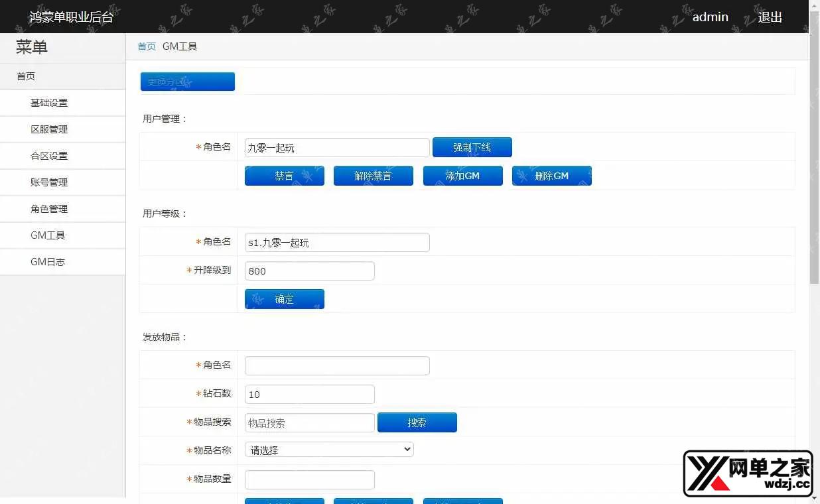This screenshot has width=820, height=504.
Task: Click 解除禁言 to unmute user
Action: (x=373, y=176)
